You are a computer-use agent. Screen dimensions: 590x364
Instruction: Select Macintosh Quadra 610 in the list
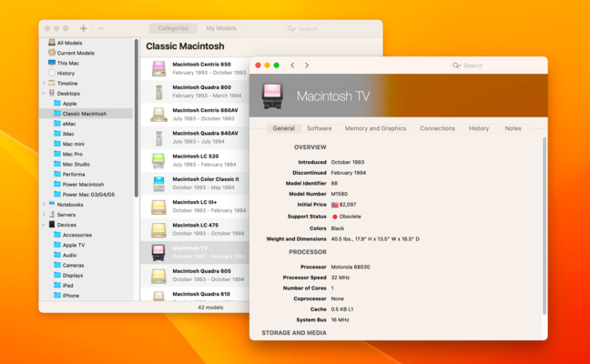point(195,295)
